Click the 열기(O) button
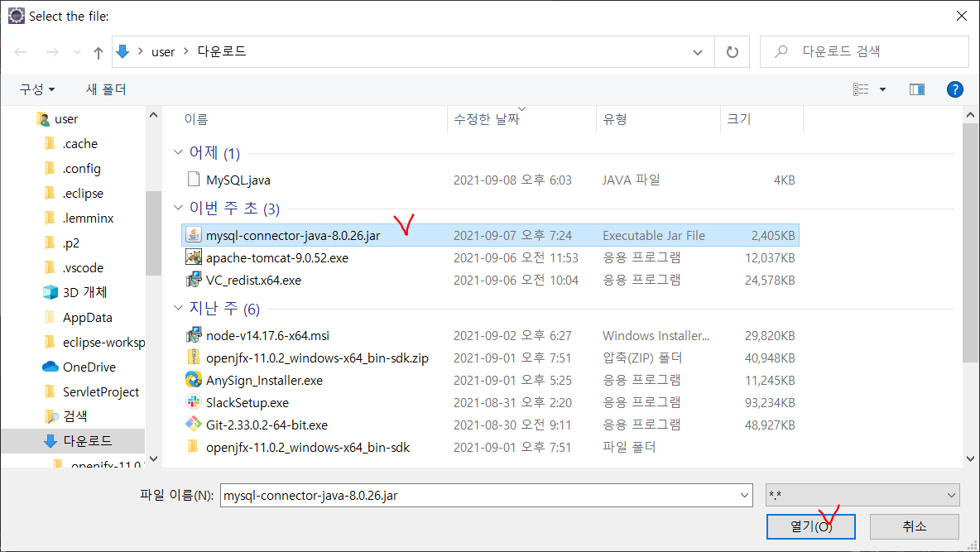Screen dimensions: 980x552 810,526
